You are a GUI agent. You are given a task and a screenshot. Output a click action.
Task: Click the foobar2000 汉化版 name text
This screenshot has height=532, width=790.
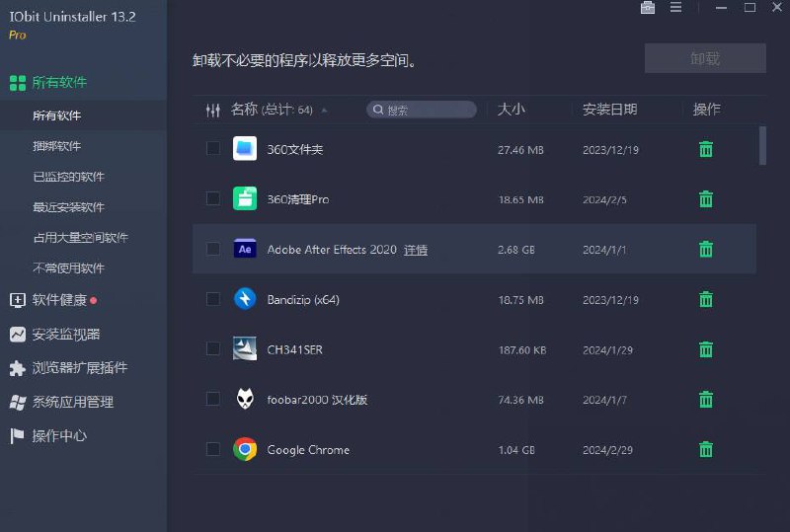coord(317,400)
